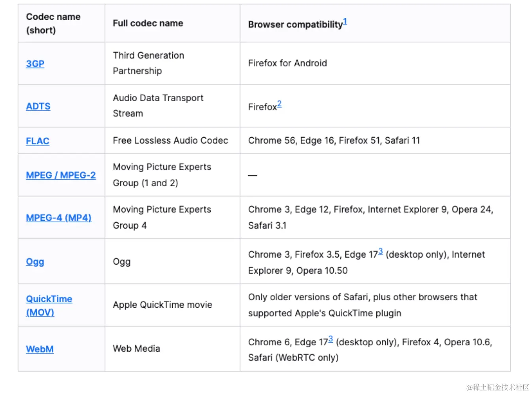The image size is (532, 394).
Task: Click the "Apple QuickTime movie" cell
Action: (162, 305)
